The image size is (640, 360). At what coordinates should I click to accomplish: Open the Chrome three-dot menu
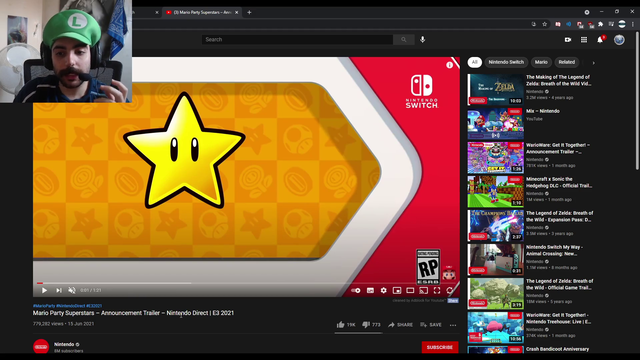[633, 24]
